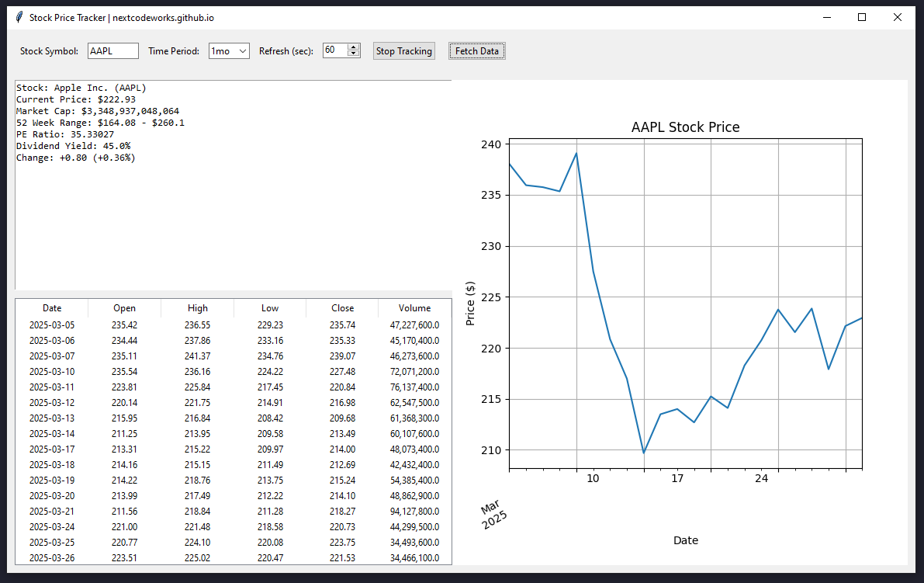This screenshot has height=583, width=924.
Task: Click the Change +0.80 line
Action: (75, 158)
